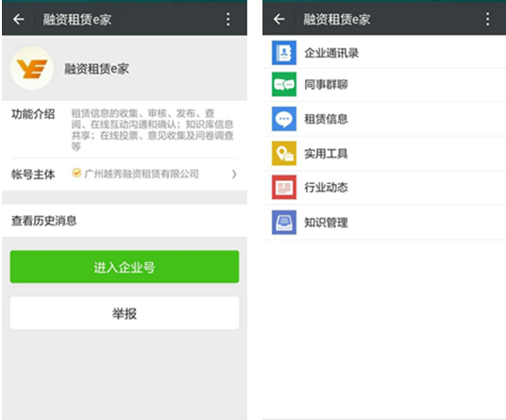Tap the orange verified badge checkmark
Viewport: 506px width, 420px height.
pos(76,173)
